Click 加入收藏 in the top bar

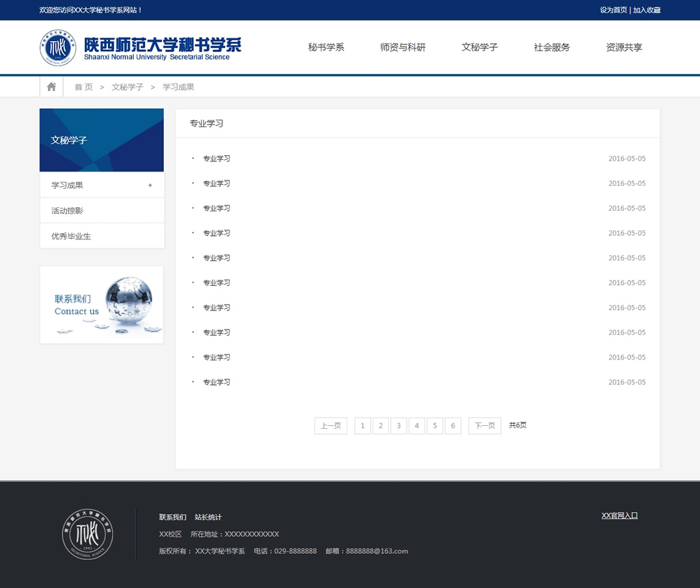[x=647, y=10]
